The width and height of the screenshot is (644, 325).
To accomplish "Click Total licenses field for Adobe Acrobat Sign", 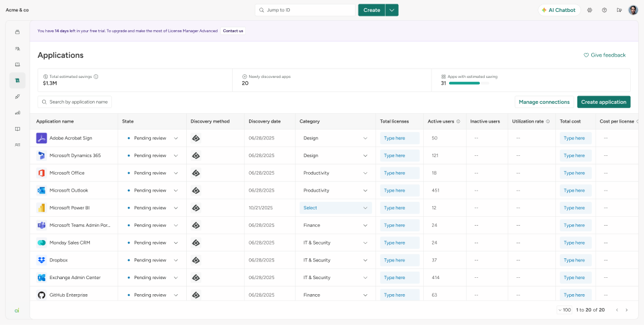I will [400, 138].
